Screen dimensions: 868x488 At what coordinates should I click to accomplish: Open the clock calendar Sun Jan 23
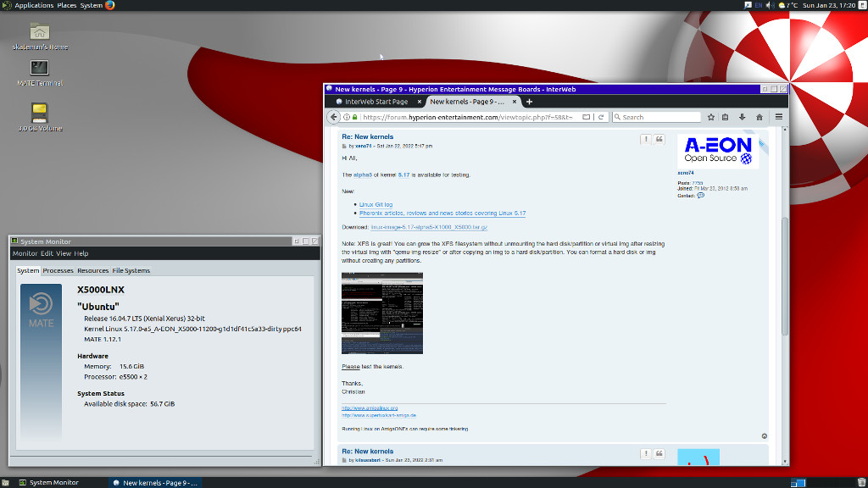pos(829,5)
